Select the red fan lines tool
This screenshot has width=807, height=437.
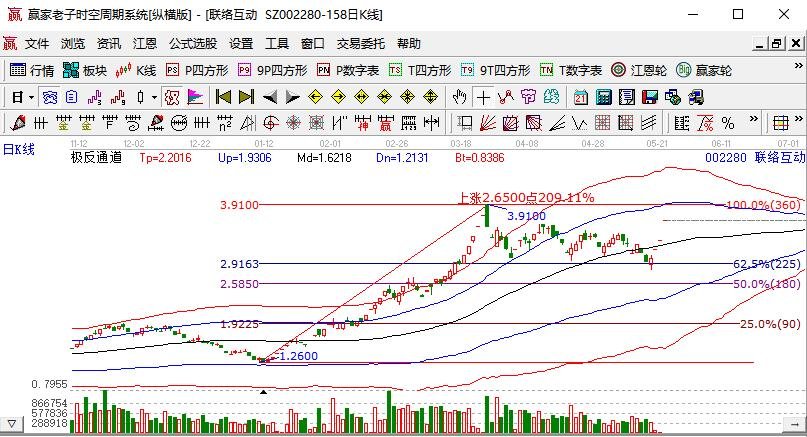pos(487,123)
